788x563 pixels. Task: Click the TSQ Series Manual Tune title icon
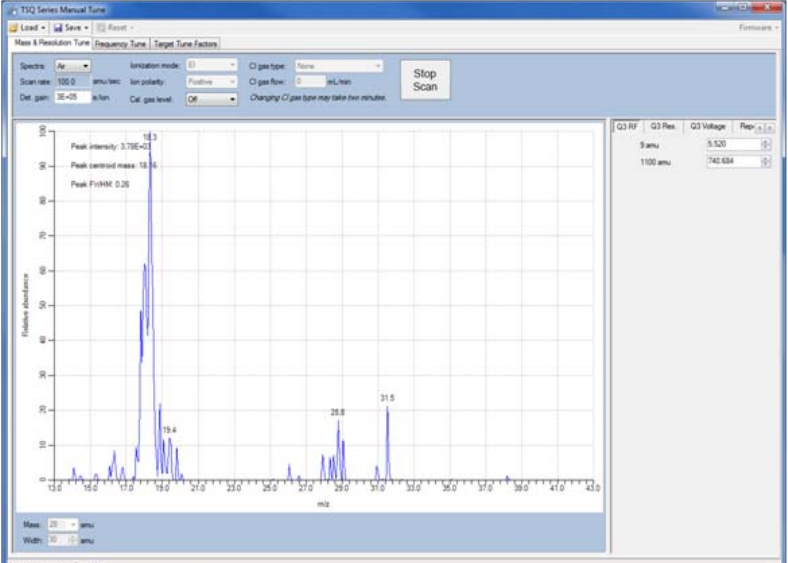[11, 9]
